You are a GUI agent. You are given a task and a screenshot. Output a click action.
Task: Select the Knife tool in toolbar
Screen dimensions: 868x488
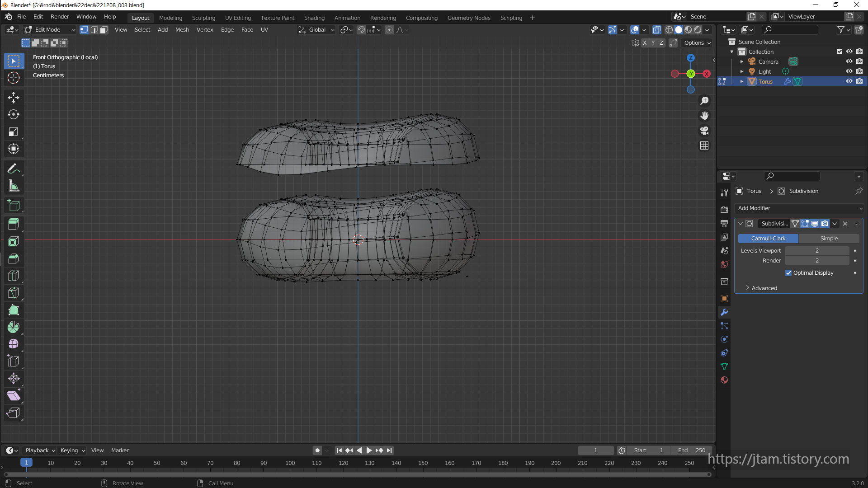[x=14, y=293]
